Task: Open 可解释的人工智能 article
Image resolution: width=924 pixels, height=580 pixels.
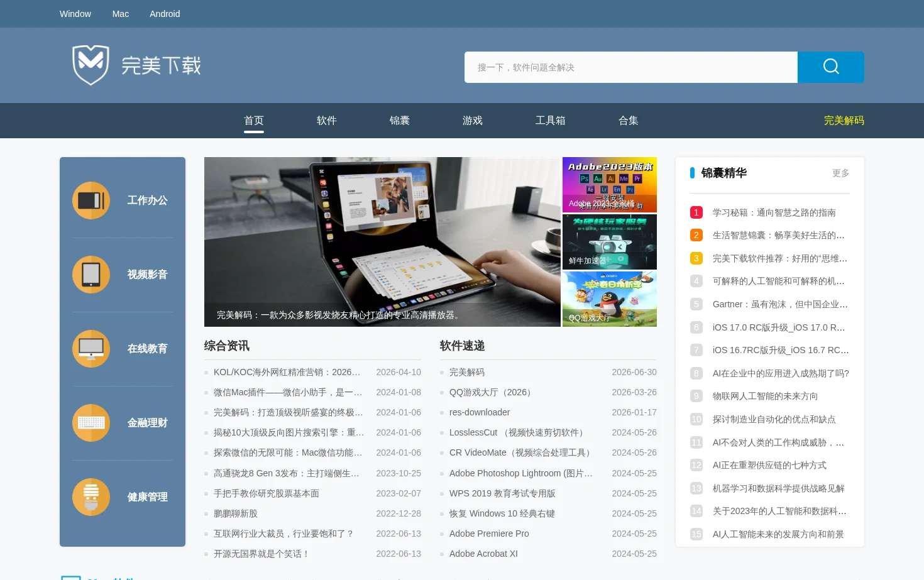Action: (778, 282)
